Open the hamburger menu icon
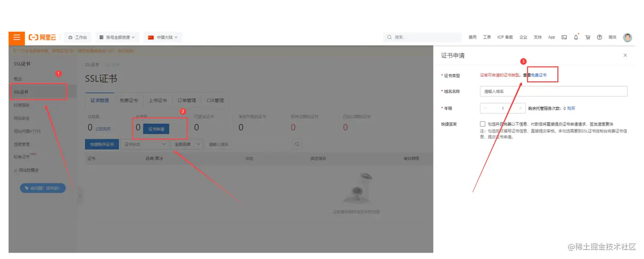 (x=16, y=38)
